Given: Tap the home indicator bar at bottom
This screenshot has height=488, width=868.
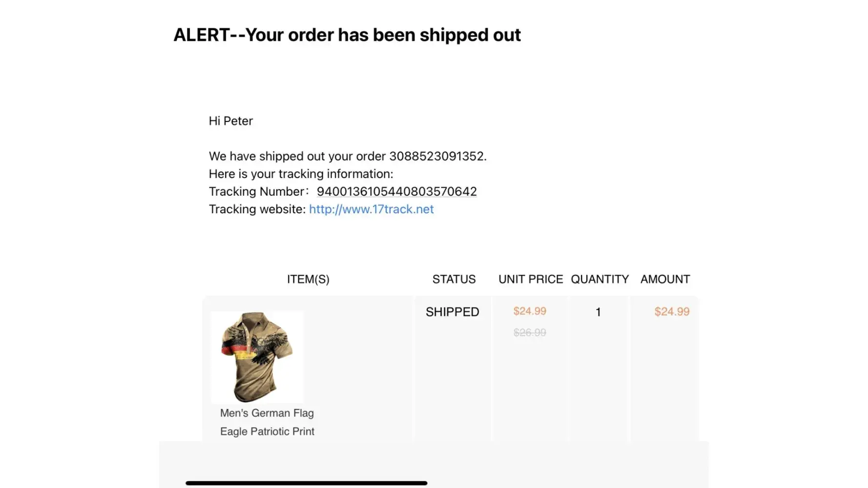Looking at the screenshot, I should (306, 483).
